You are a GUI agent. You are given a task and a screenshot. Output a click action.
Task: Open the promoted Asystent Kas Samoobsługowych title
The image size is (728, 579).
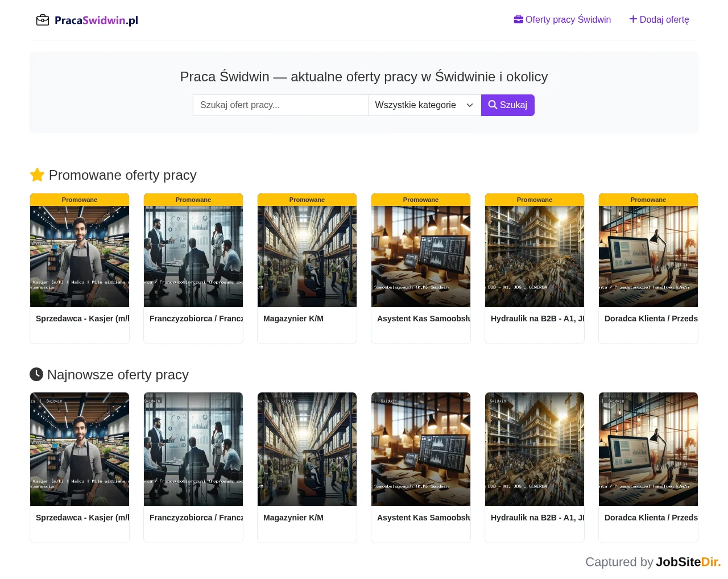click(x=424, y=319)
